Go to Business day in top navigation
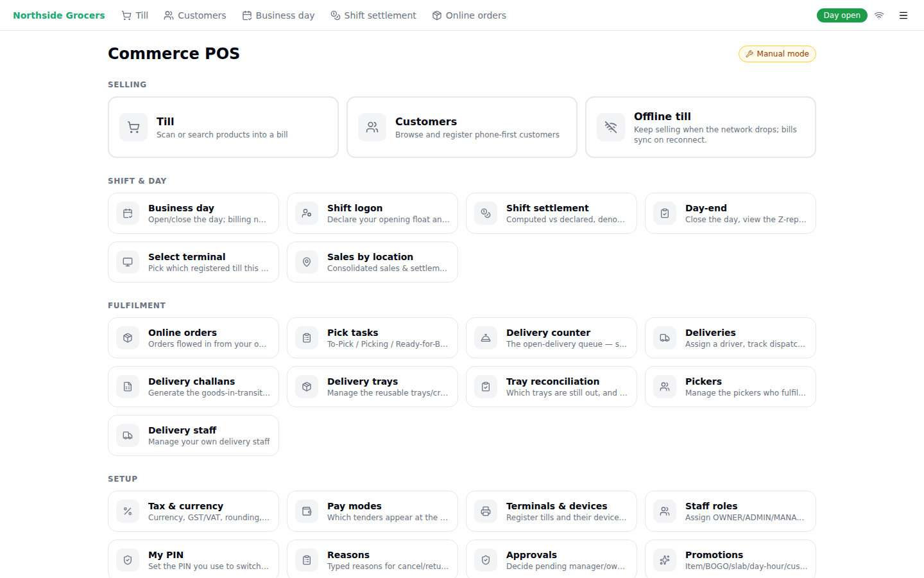The image size is (924, 578). tap(278, 15)
